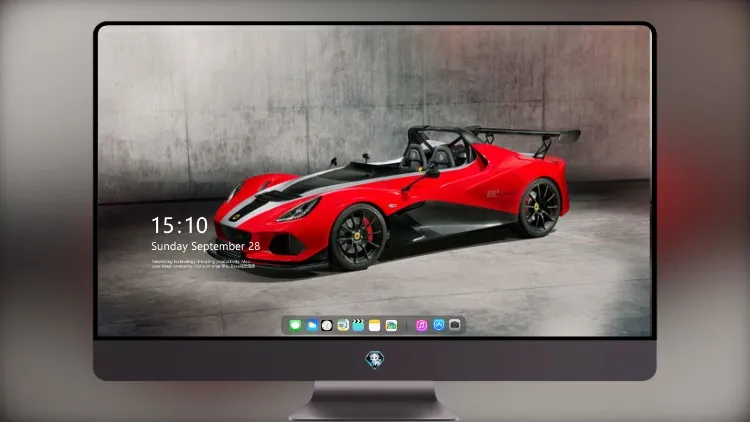Open the Finder-style icon in the dock
The image size is (750, 422).
(x=342, y=325)
